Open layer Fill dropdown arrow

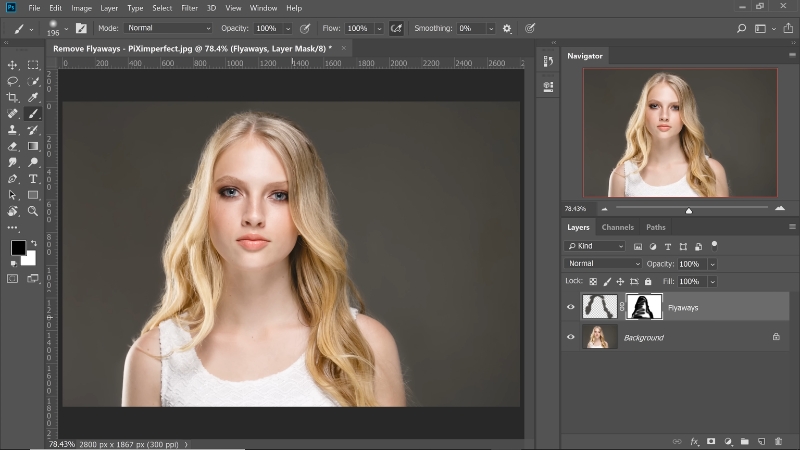(x=712, y=282)
